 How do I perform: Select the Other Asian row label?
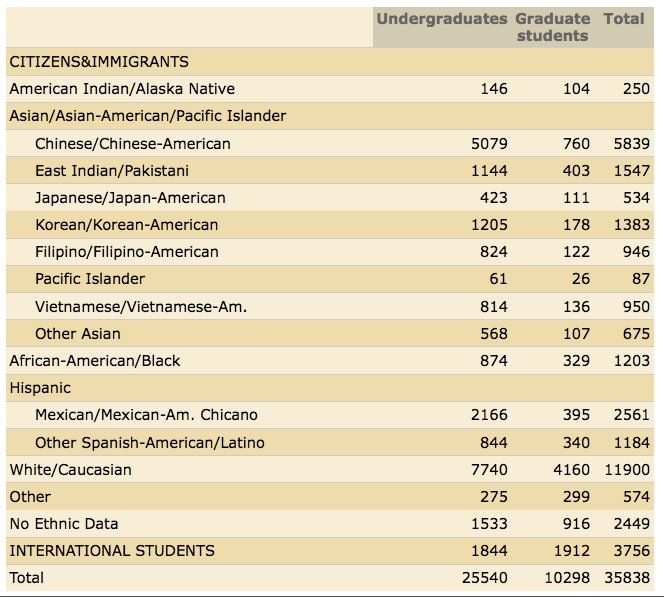point(77,334)
